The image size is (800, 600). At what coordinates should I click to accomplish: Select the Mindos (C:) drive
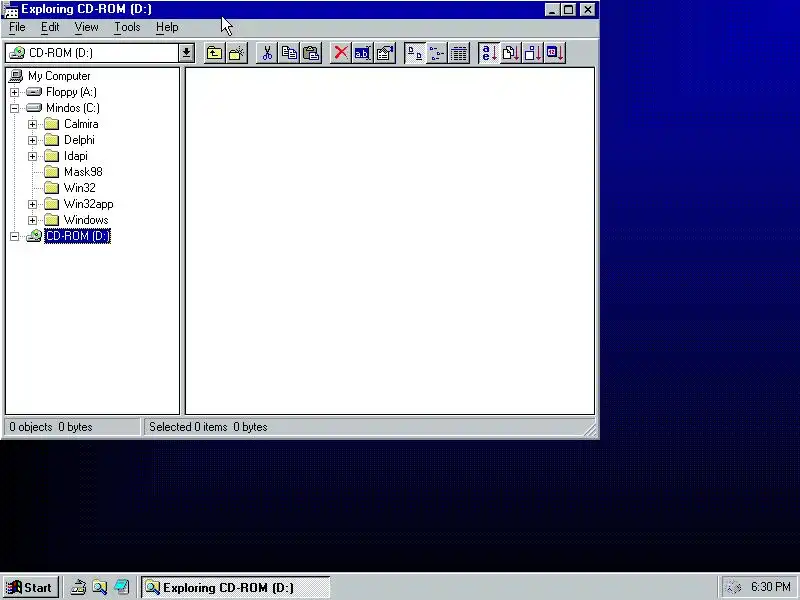coord(73,108)
